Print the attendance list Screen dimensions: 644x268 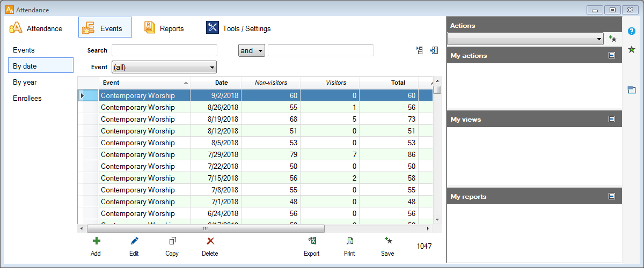[x=349, y=241]
